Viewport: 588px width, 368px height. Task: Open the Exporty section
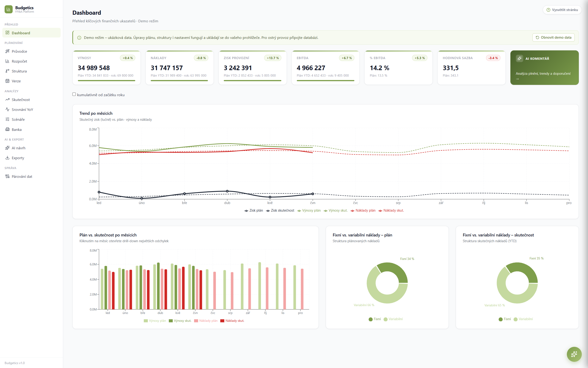(x=31, y=158)
